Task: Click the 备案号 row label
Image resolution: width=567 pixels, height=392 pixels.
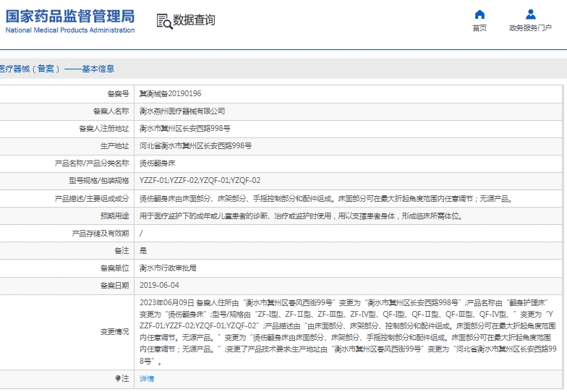Action: pyautogui.click(x=119, y=94)
